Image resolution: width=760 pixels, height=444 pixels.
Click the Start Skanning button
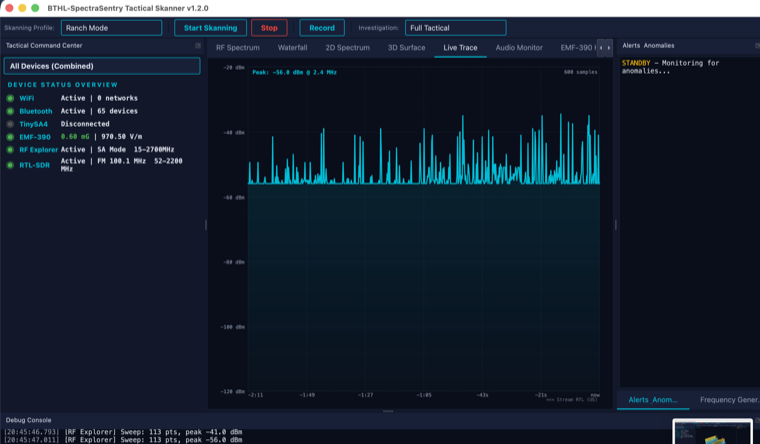coord(210,28)
